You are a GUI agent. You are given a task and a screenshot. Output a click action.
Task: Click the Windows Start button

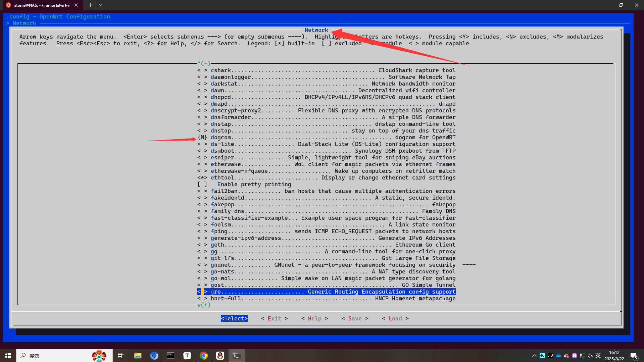tap(8, 356)
